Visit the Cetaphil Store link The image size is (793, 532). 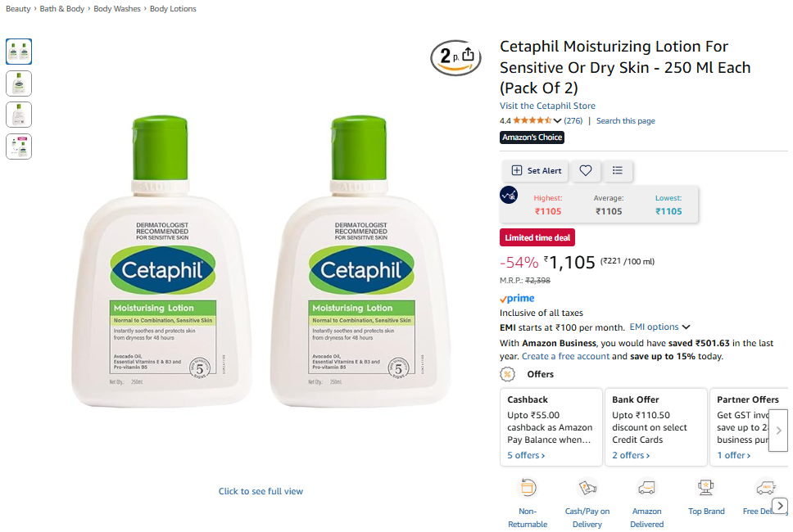coord(547,106)
